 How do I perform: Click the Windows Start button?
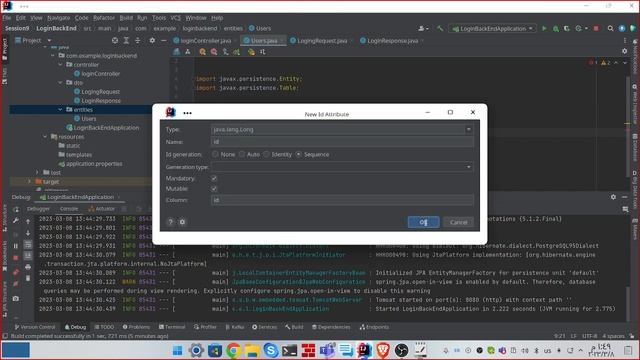[178, 350]
